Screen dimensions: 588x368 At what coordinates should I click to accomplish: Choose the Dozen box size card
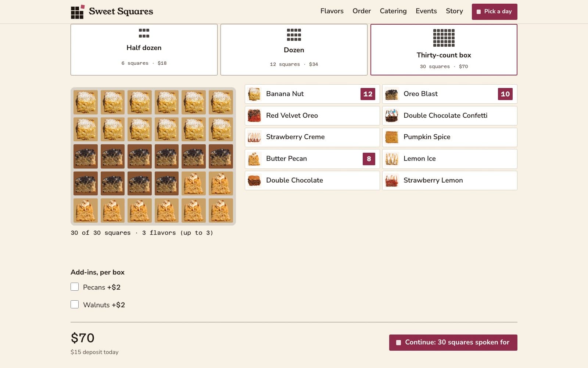(x=294, y=50)
